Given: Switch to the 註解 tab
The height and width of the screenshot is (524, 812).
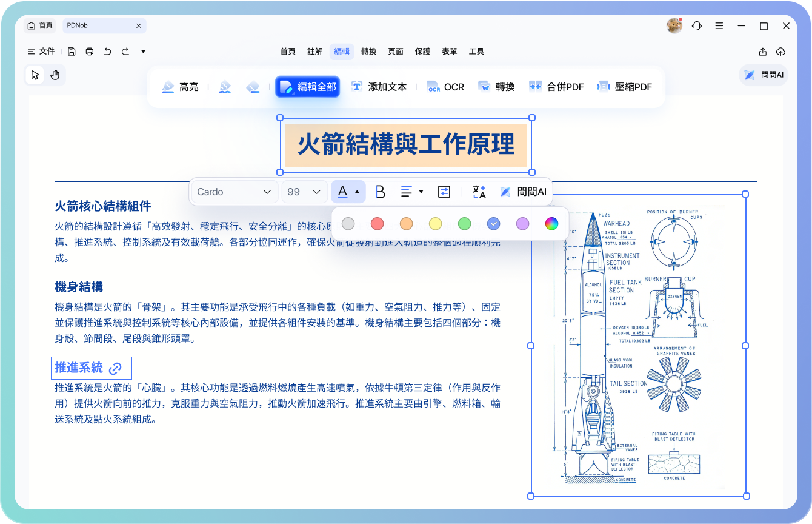Looking at the screenshot, I should point(315,52).
